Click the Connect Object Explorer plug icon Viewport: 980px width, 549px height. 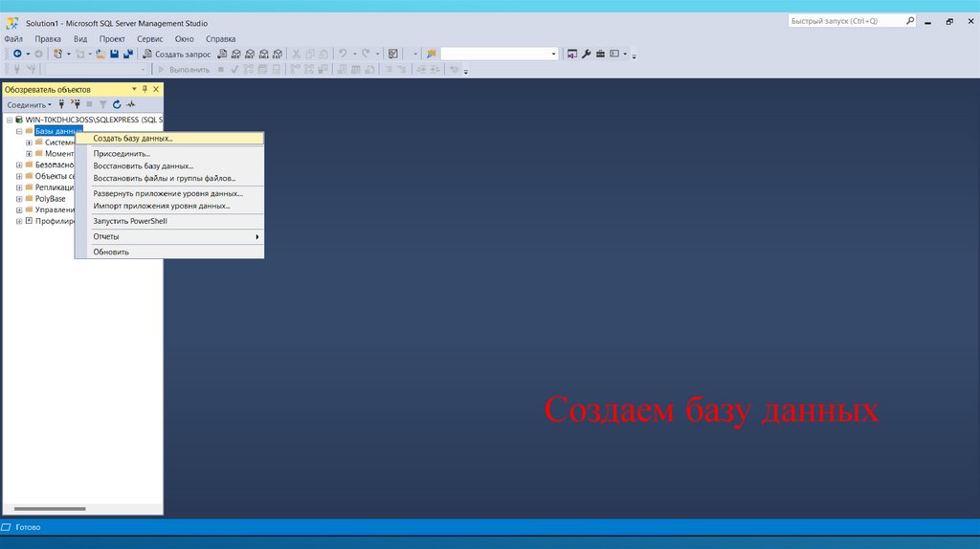pos(61,104)
